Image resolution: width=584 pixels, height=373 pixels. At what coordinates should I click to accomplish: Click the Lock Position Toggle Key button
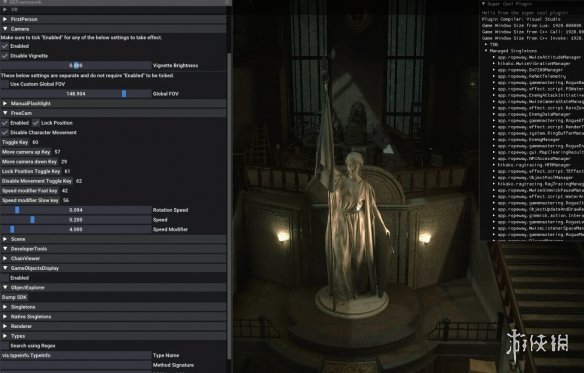(31, 171)
